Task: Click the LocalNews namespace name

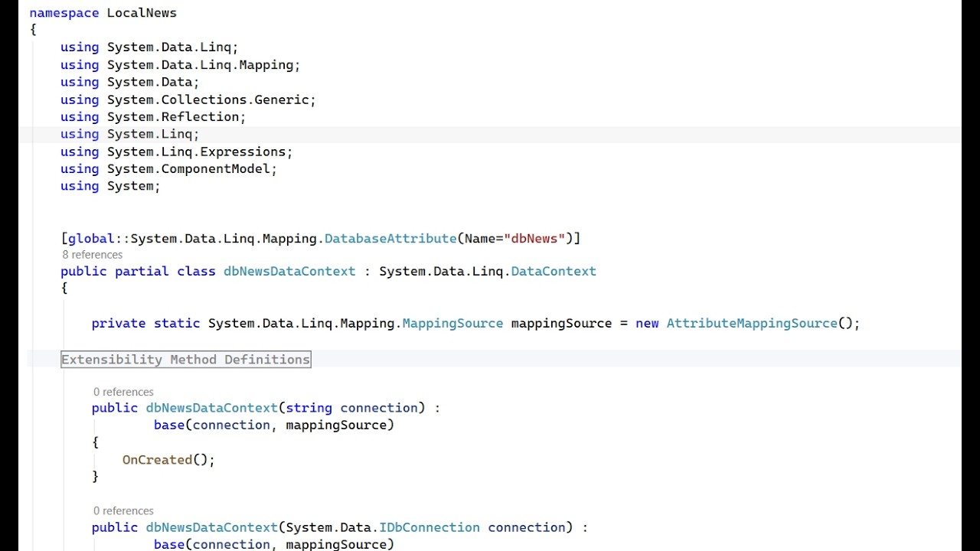Action: coord(142,13)
